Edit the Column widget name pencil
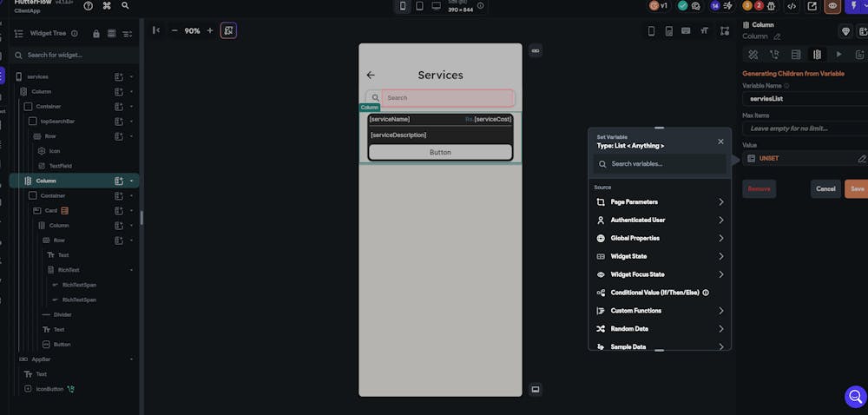Image resolution: width=868 pixels, height=415 pixels. pyautogui.click(x=777, y=37)
